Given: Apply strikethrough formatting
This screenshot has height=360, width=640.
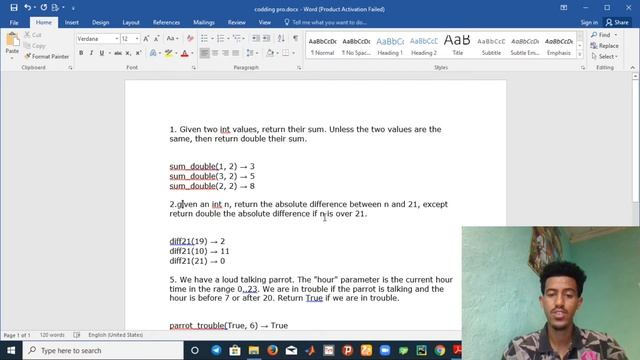Looking at the screenshot, I should point(118,53).
